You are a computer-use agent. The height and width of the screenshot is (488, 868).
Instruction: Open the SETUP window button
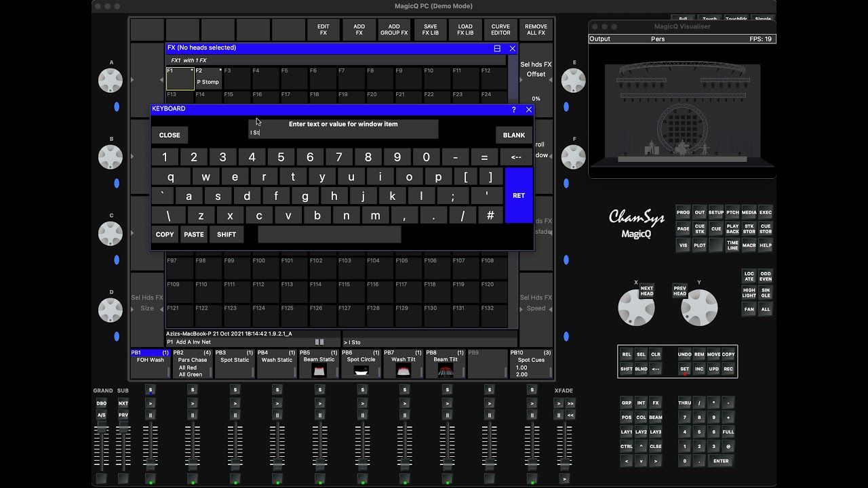[716, 213]
